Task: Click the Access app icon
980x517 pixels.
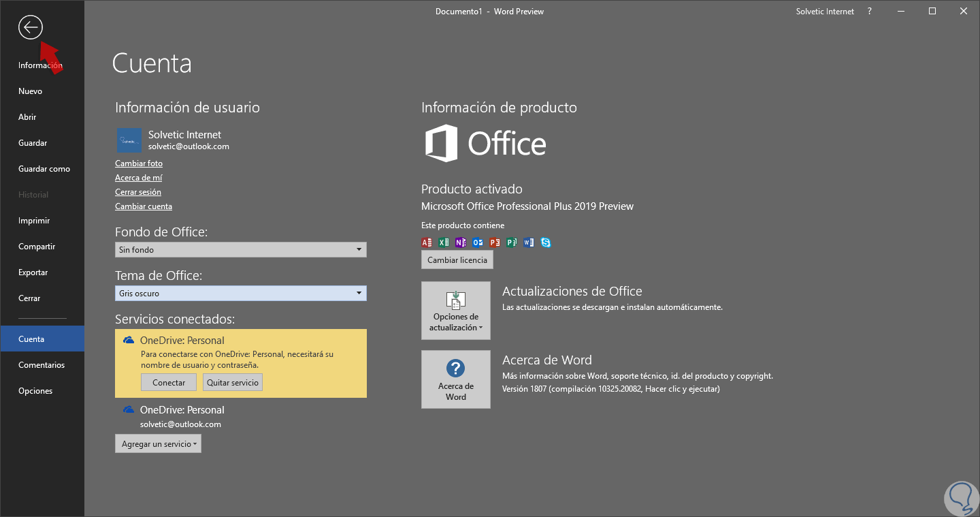Action: pos(427,242)
